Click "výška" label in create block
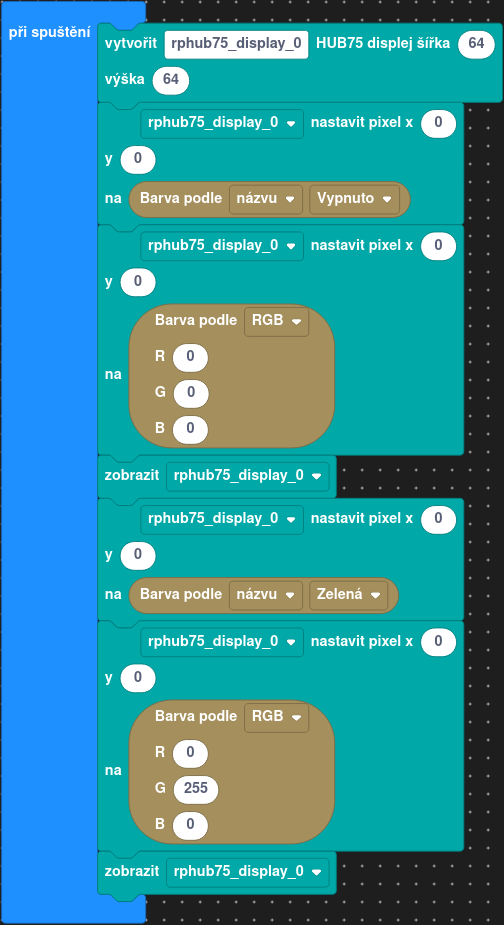The image size is (504, 925). pos(125,80)
